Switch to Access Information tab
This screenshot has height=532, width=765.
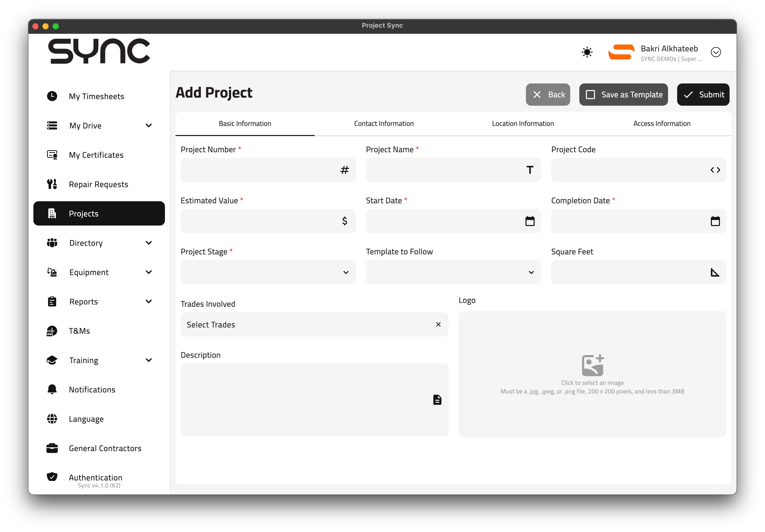click(662, 124)
